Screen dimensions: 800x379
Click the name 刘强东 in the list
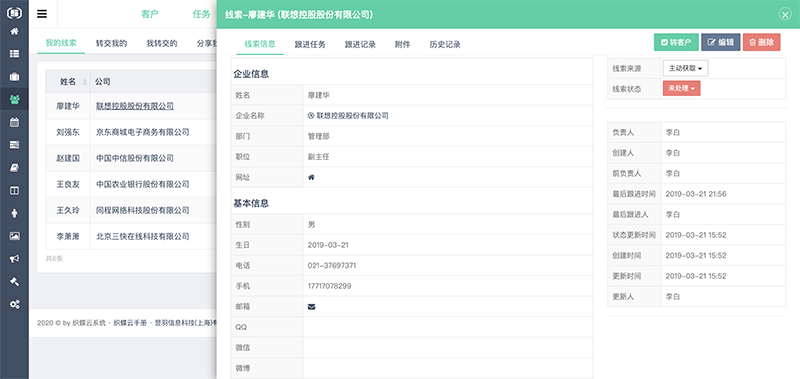[x=68, y=132]
